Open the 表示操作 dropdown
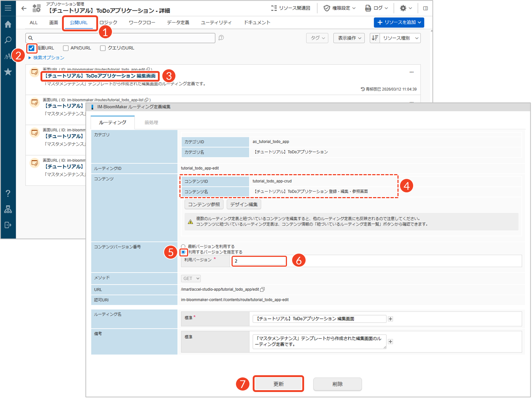This screenshot has height=400, width=532. [349, 38]
